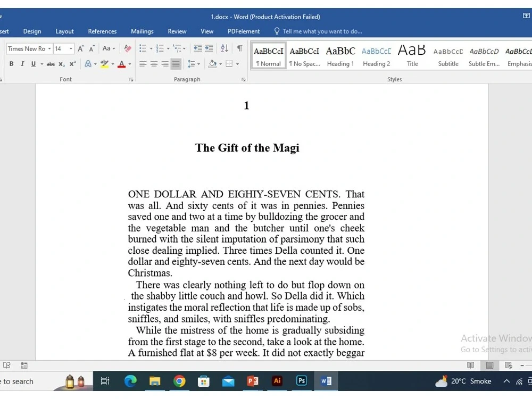Open Font dialog launcher

click(x=131, y=80)
